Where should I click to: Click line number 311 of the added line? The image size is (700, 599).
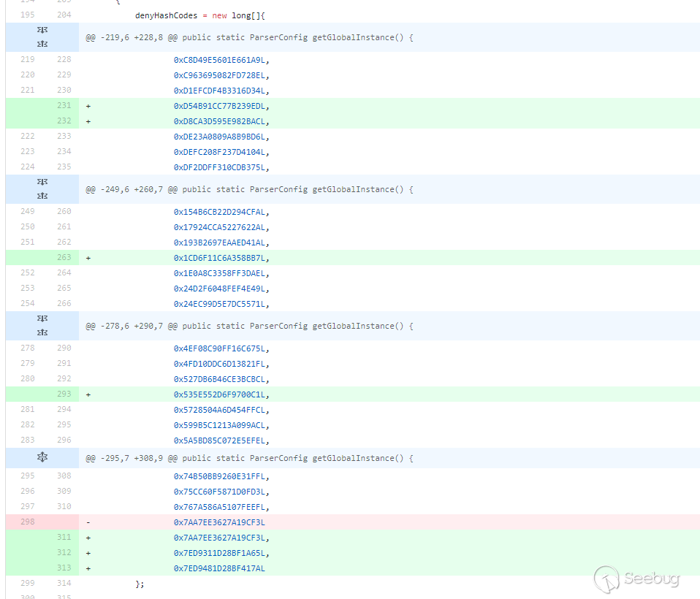(64, 537)
